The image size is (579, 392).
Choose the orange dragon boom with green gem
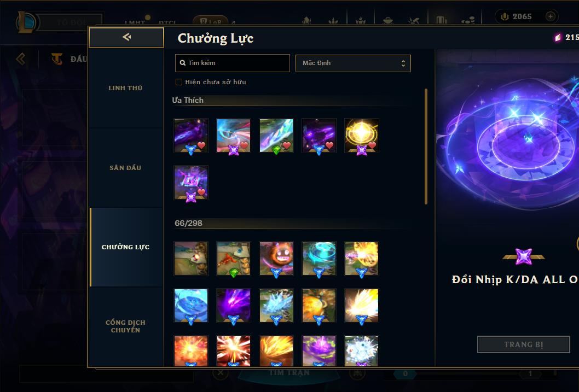(x=233, y=259)
